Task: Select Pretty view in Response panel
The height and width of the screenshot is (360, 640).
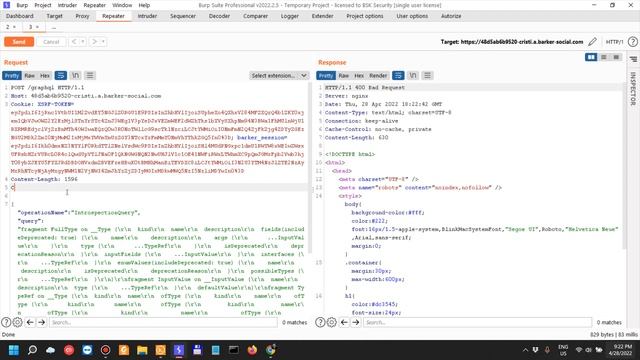Action: click(x=326, y=76)
